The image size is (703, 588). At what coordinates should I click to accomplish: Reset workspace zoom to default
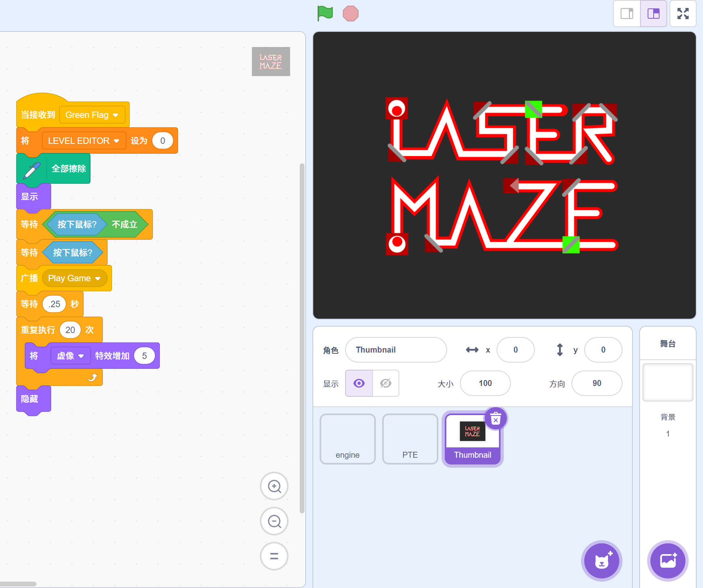[x=274, y=556]
